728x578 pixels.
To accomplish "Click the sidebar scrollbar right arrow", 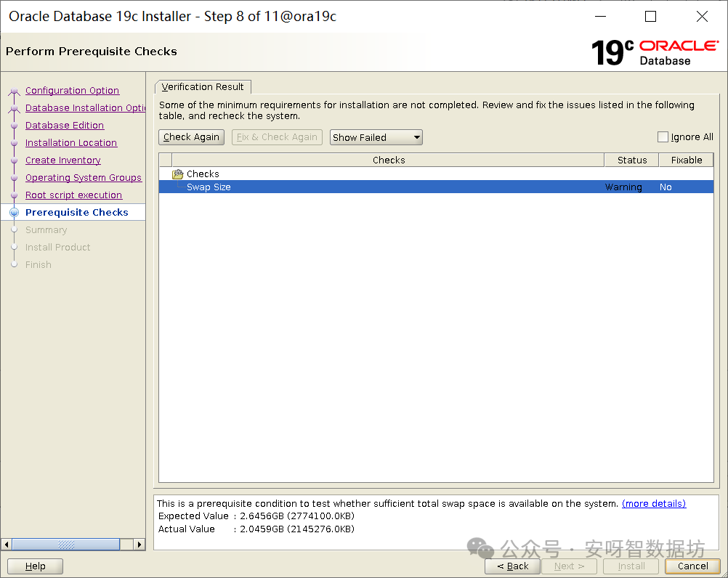I will tap(139, 544).
